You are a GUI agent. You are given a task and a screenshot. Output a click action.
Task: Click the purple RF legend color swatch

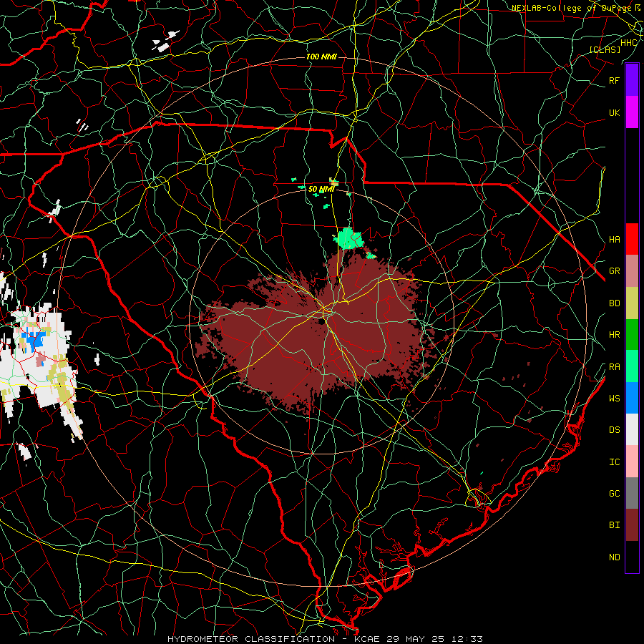pos(632,80)
